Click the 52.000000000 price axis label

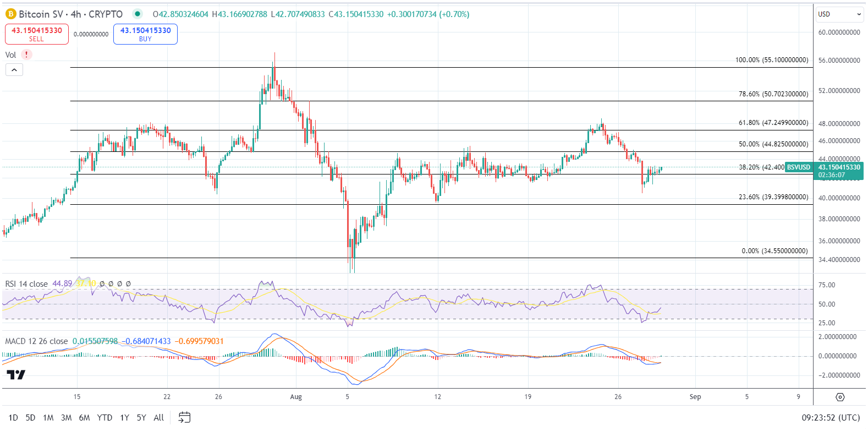[x=839, y=91]
